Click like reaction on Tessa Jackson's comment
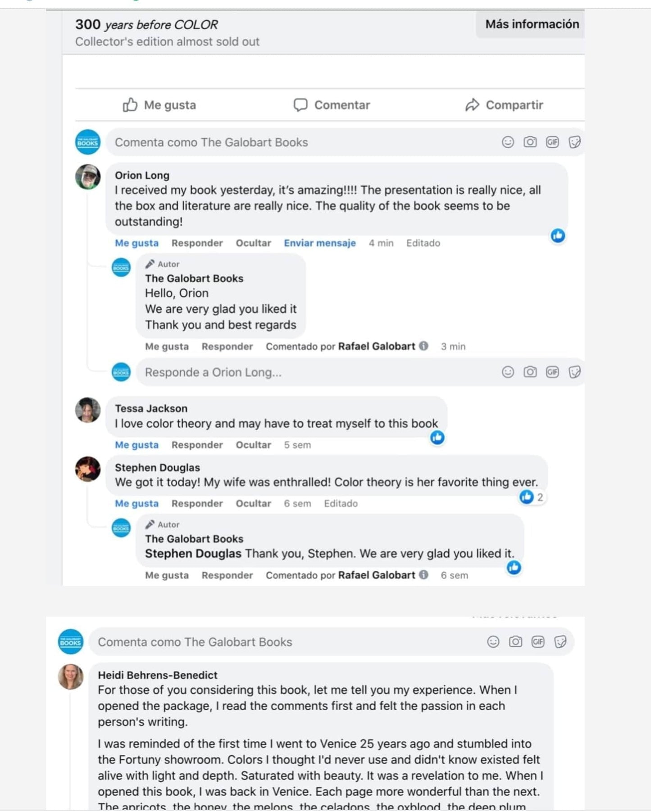 coord(437,438)
